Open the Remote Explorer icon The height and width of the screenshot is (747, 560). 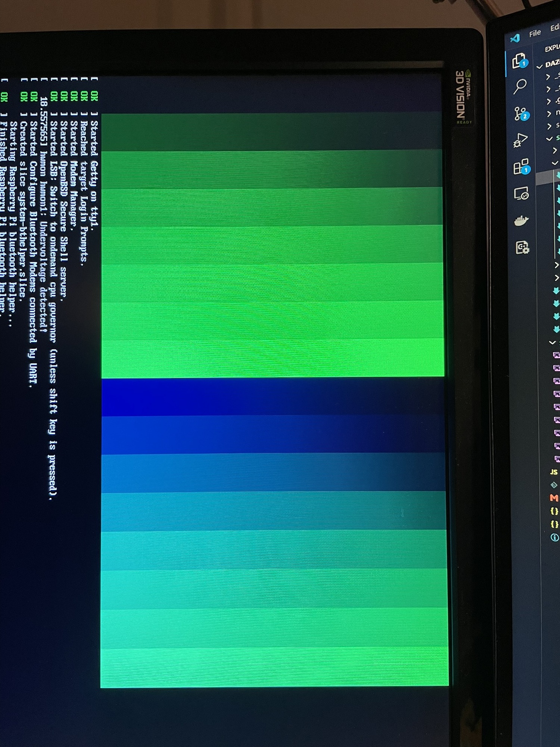(x=521, y=193)
